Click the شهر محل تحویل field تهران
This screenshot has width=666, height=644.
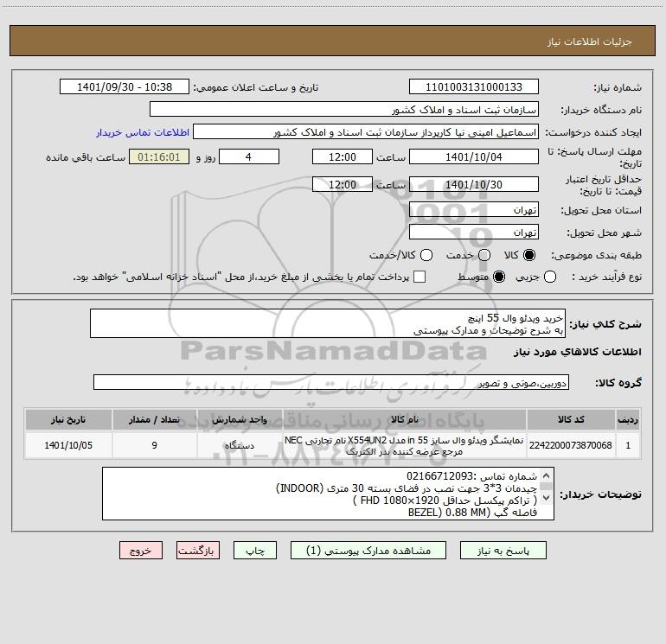(474, 232)
